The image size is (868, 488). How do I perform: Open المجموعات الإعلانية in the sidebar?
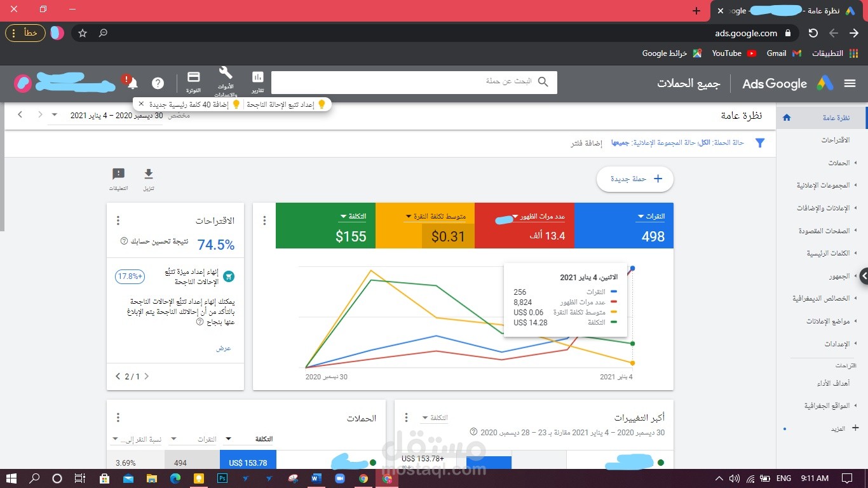tap(824, 186)
